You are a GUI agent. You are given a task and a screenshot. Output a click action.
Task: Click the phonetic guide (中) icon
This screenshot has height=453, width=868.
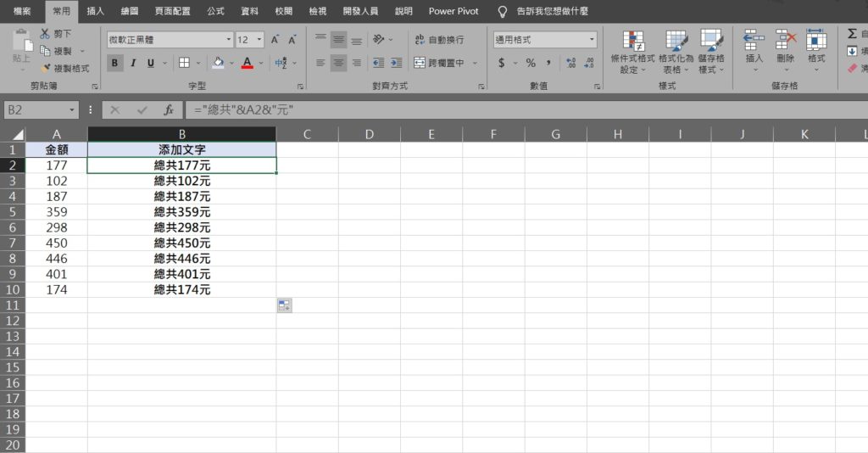coord(281,63)
